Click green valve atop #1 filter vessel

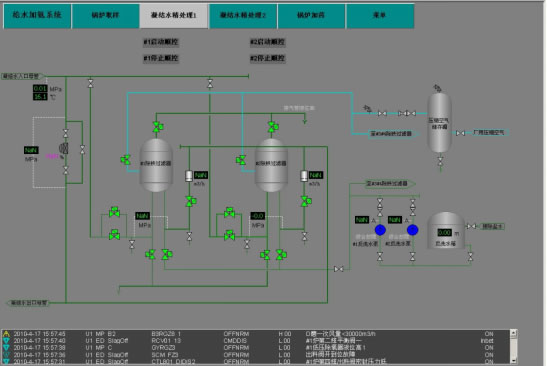(158, 127)
